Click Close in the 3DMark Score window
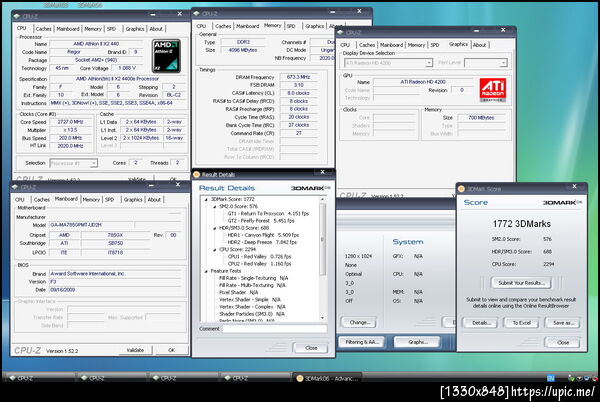Image resolution: width=600 pixels, height=402 pixels. (563, 342)
